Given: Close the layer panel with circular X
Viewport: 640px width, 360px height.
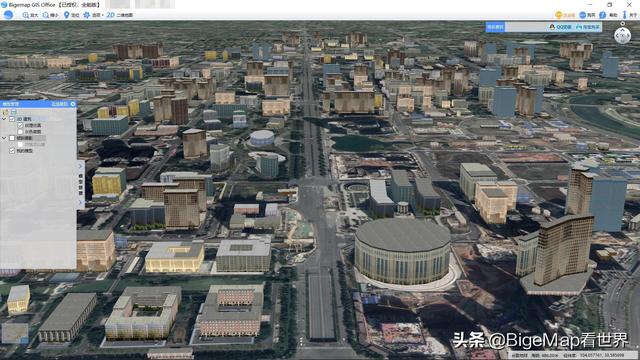Looking at the screenshot, I should 73,104.
